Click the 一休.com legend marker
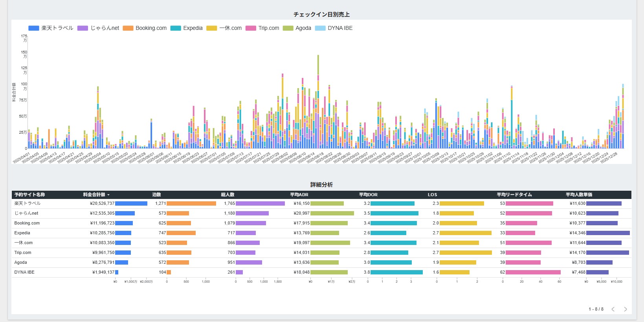 coord(212,28)
